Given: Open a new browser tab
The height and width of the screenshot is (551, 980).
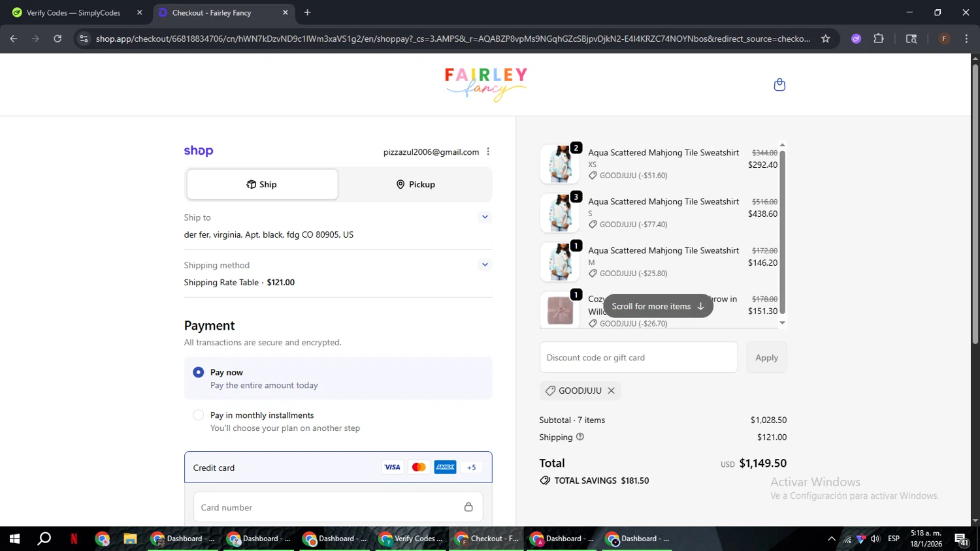Looking at the screenshot, I should 307,12.
